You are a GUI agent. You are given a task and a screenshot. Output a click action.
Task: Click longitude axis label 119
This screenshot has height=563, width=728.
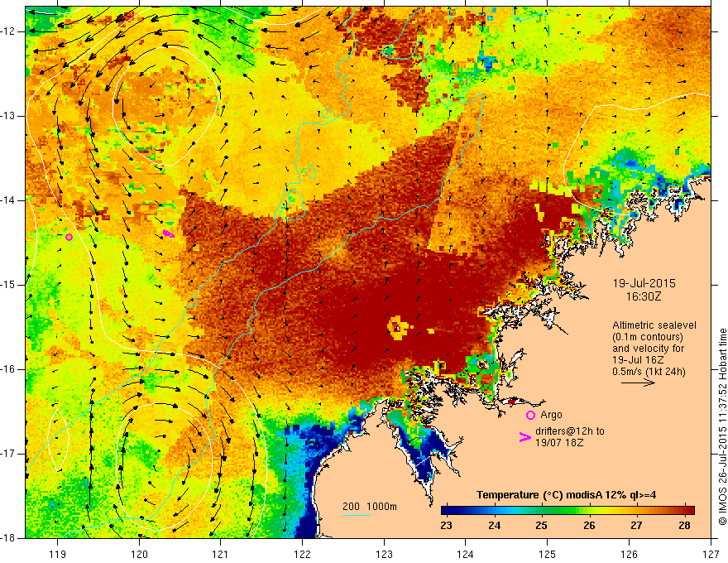pyautogui.click(x=57, y=554)
